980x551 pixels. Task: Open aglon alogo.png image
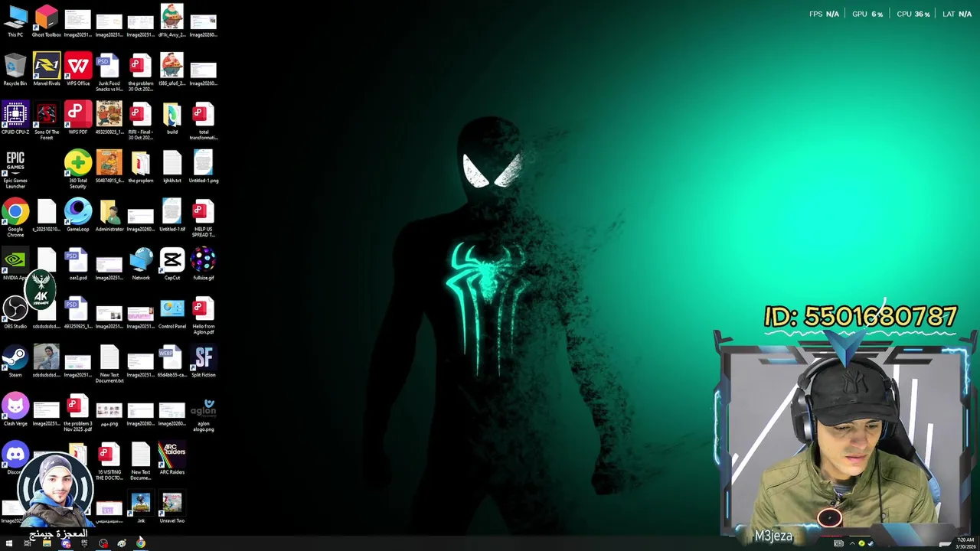(x=204, y=413)
